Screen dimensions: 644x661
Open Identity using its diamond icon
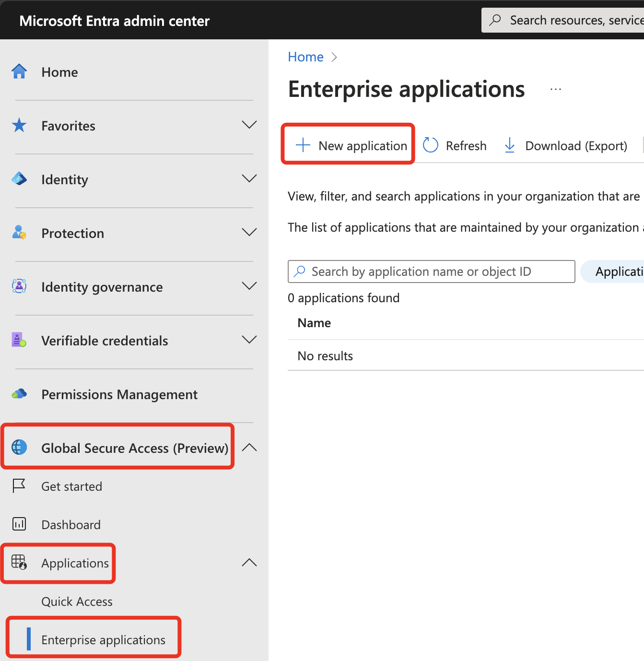(19, 178)
